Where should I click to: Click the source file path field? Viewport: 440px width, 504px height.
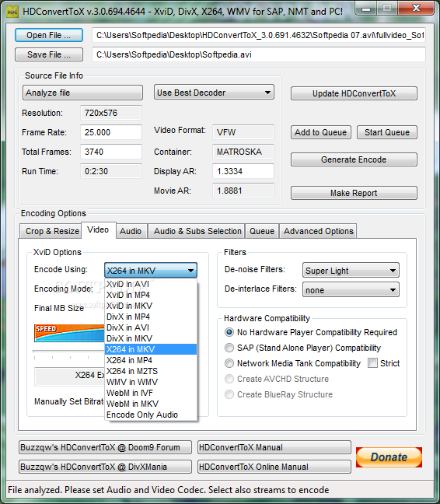tap(259, 35)
